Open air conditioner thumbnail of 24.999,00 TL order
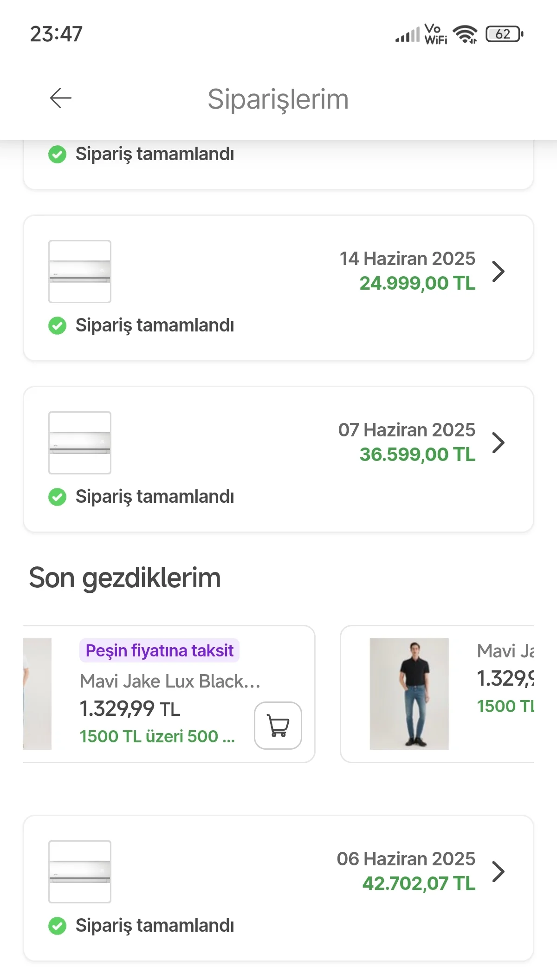This screenshot has width=557, height=980. click(80, 272)
